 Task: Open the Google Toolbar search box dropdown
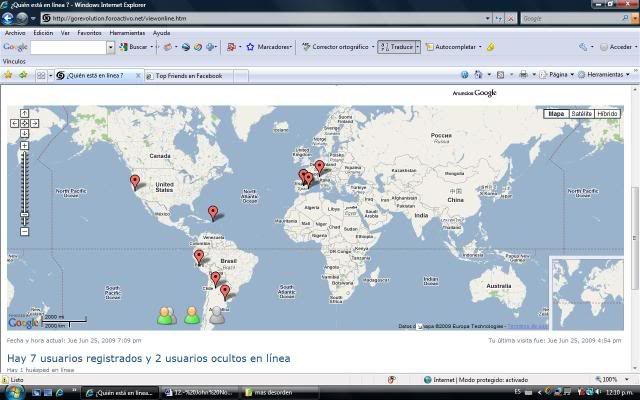coord(111,47)
